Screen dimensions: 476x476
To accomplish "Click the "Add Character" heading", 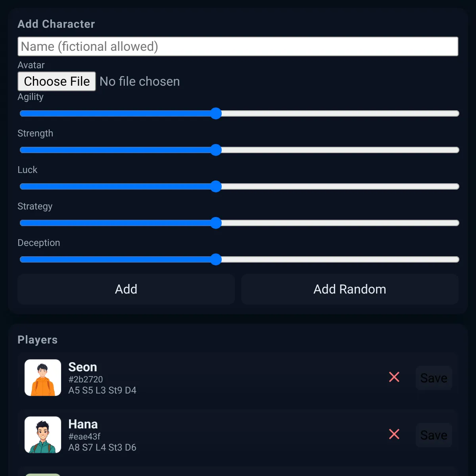I will 56,24.
